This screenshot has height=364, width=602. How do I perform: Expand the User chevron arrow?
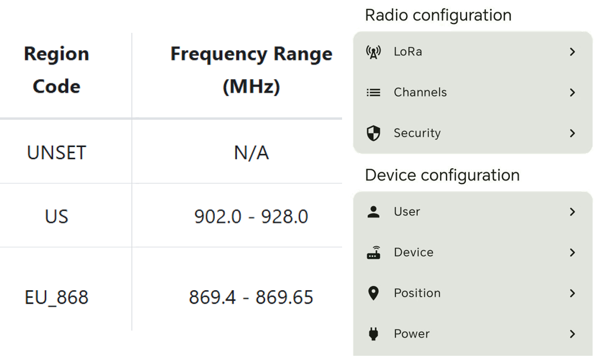click(572, 212)
